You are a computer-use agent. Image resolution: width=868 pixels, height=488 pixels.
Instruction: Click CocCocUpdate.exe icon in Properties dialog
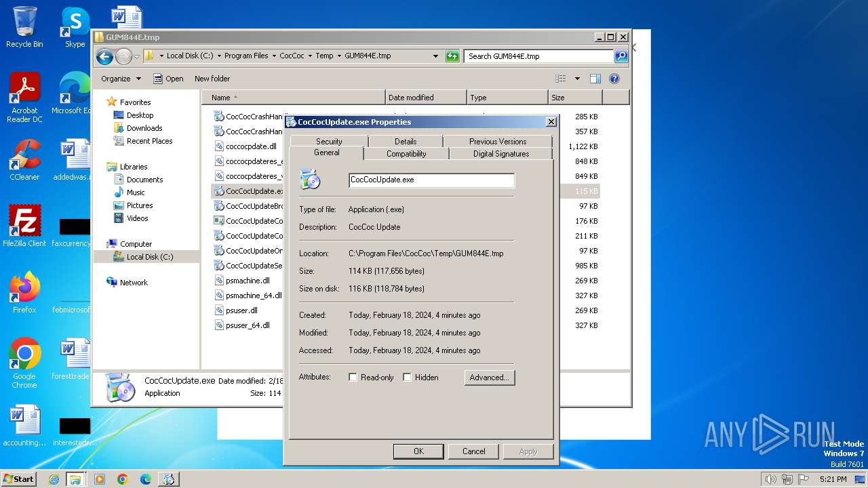pyautogui.click(x=310, y=180)
